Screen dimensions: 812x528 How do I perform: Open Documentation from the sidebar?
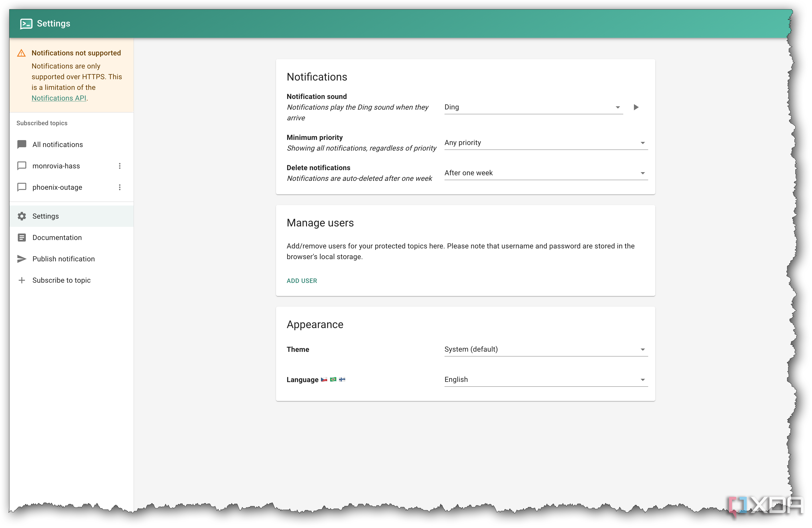[x=72, y=238]
